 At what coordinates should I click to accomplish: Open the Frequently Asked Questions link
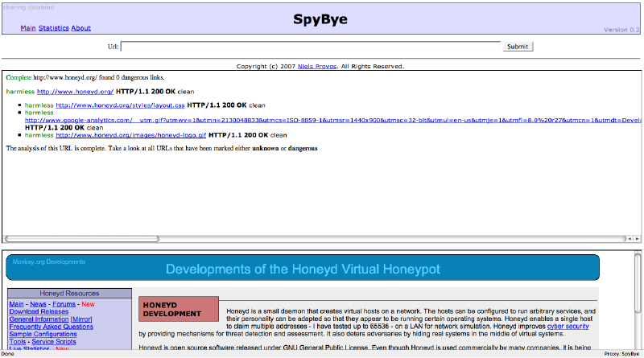click(x=51, y=327)
